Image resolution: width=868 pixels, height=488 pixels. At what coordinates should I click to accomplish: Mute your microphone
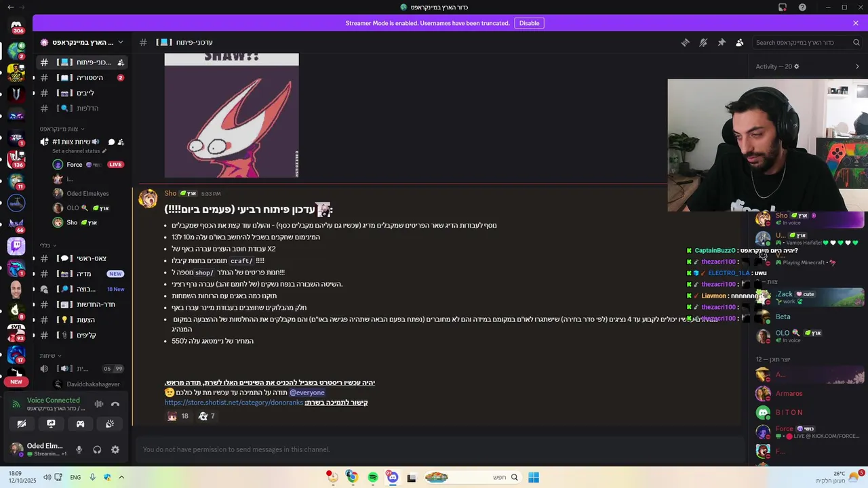click(x=79, y=449)
